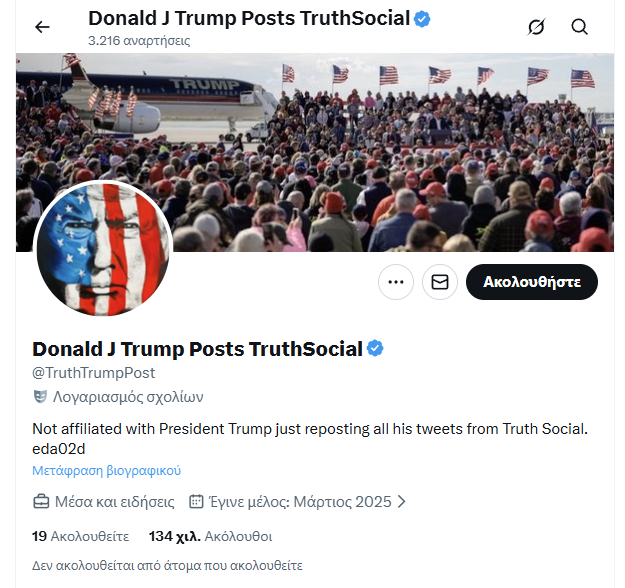Send a message via envelope icon
The image size is (625, 588).
[x=440, y=282]
